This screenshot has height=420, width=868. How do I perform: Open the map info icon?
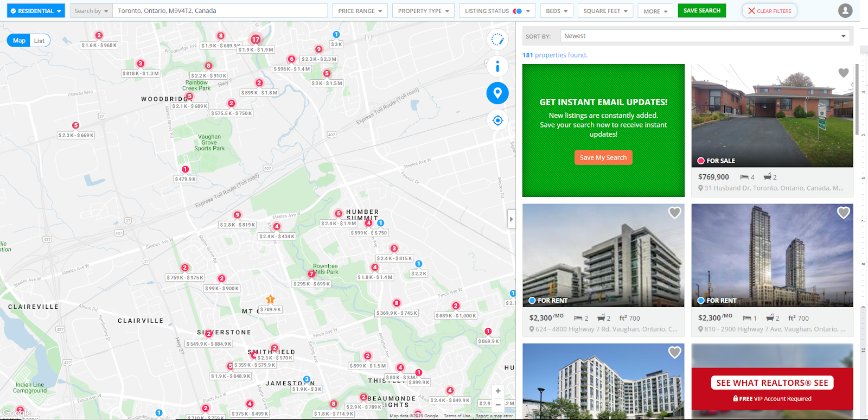(497, 67)
